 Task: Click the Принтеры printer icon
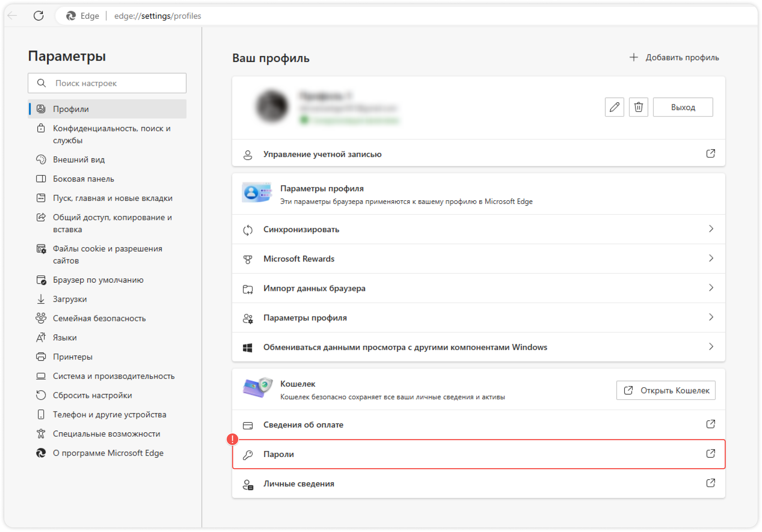(41, 357)
